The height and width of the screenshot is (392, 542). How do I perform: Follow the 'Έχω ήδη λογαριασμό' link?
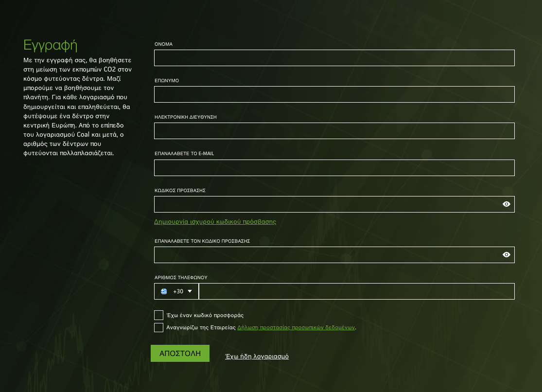[257, 356]
